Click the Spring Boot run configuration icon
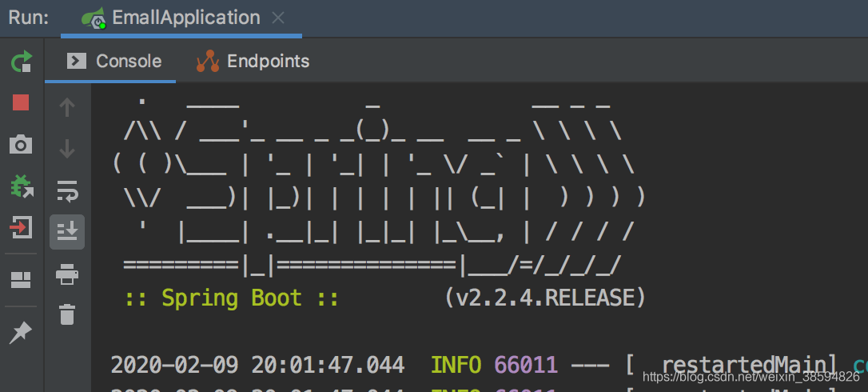Image resolution: width=868 pixels, height=392 pixels. tap(94, 18)
